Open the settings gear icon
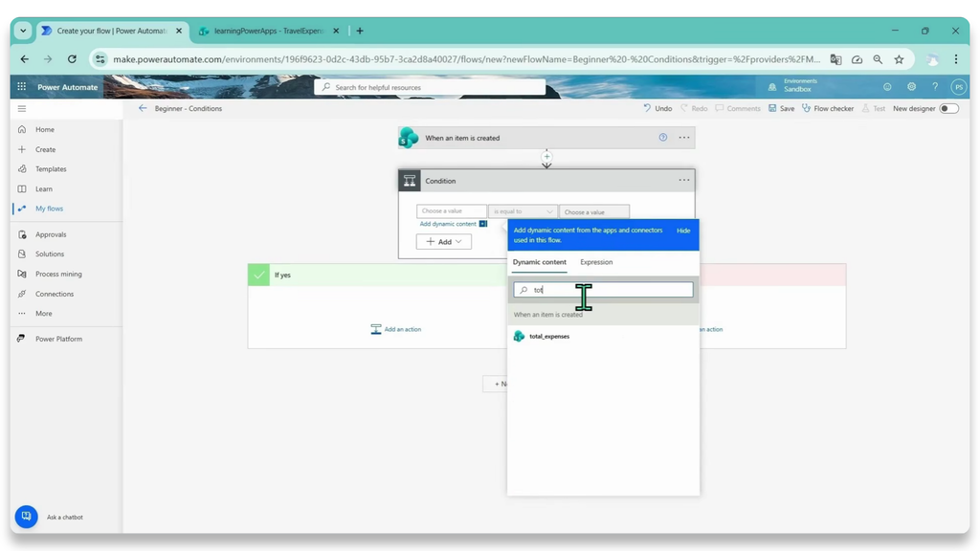 [911, 87]
